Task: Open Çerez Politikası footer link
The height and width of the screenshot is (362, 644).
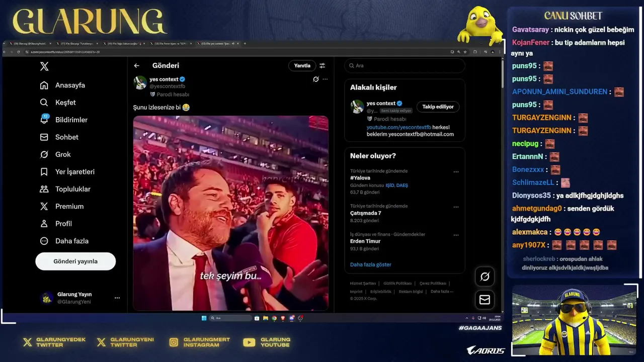Action: coord(433,284)
